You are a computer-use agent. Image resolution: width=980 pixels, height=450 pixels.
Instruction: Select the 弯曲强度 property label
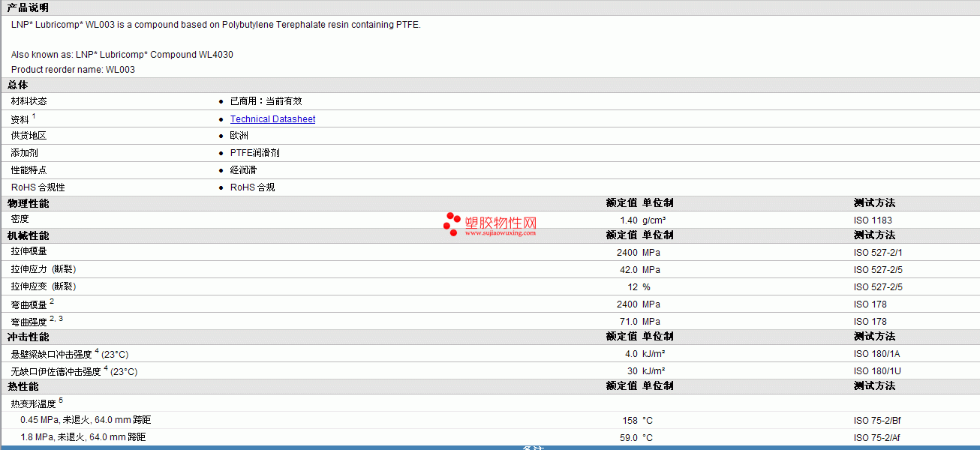[x=29, y=322]
